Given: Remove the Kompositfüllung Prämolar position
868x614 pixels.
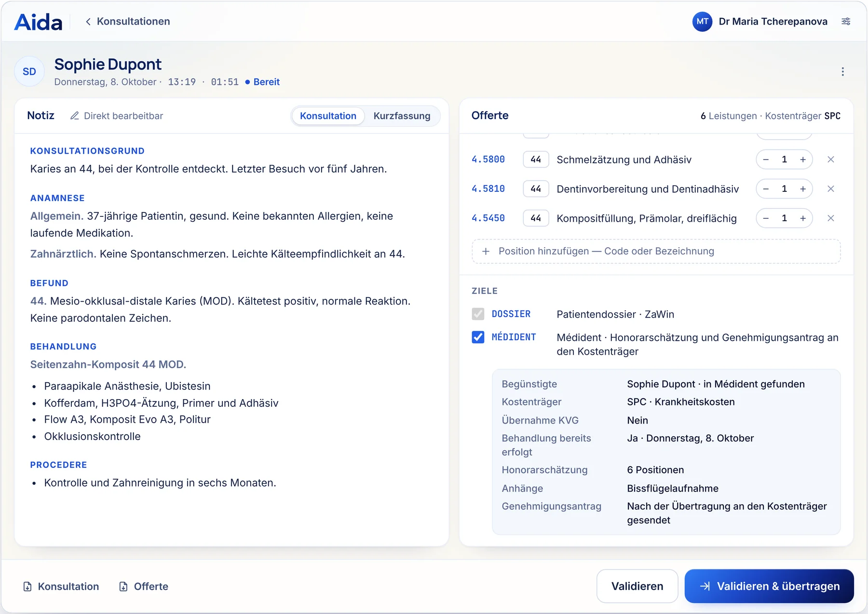Looking at the screenshot, I should pos(830,218).
